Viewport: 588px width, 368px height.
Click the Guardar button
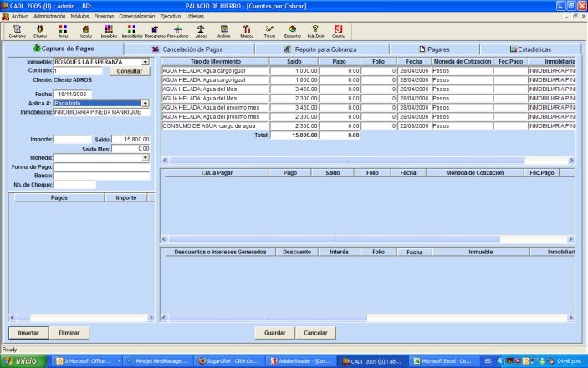(276, 332)
